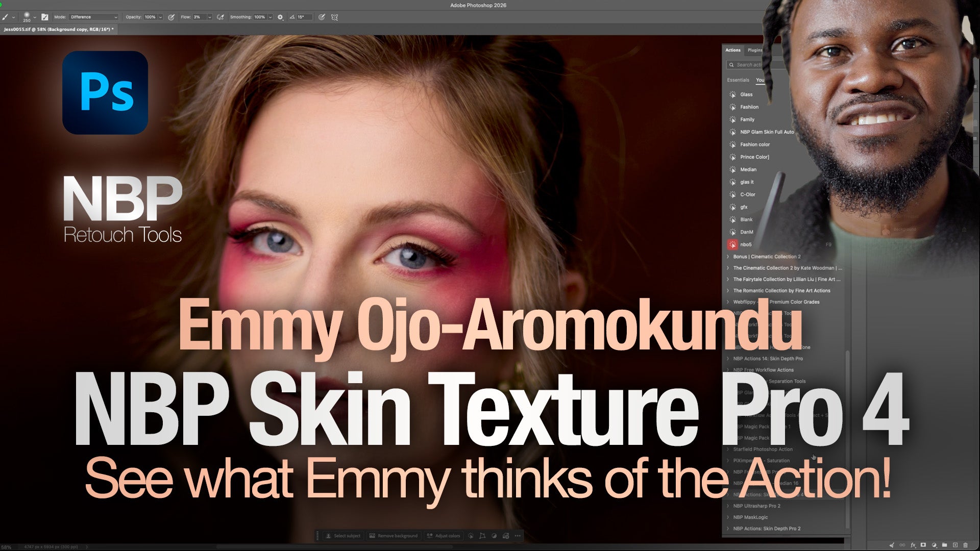
Task: Click the Select subject button
Action: point(343,536)
